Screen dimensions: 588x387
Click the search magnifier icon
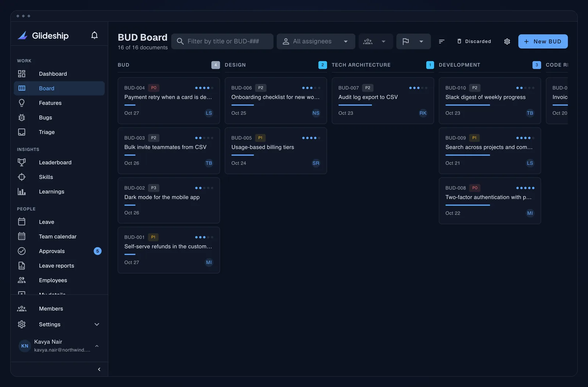(x=180, y=41)
